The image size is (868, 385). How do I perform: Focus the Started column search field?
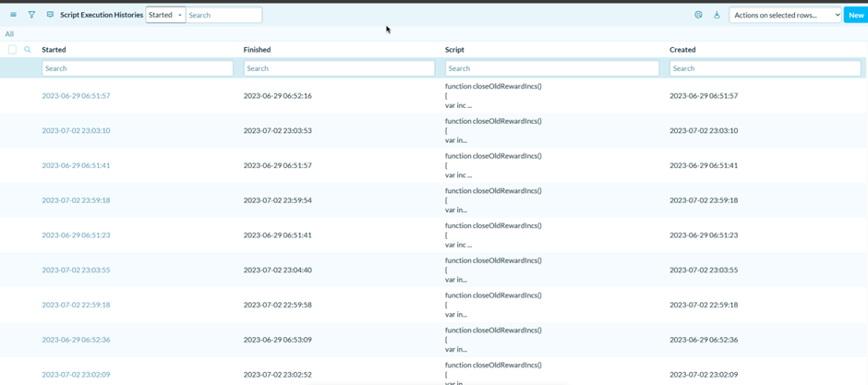138,68
